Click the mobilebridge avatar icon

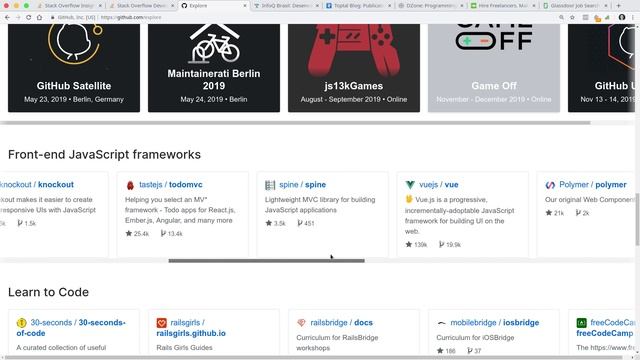[x=441, y=323]
